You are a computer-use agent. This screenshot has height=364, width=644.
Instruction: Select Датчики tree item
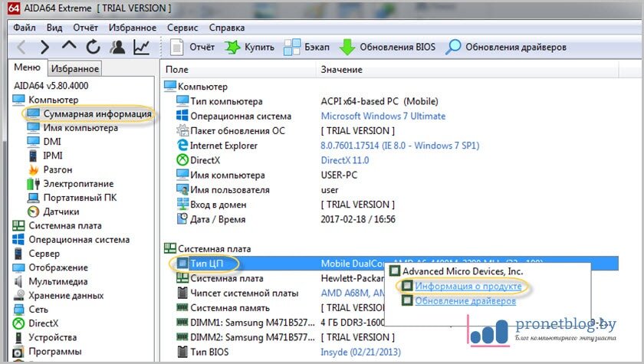53,212
